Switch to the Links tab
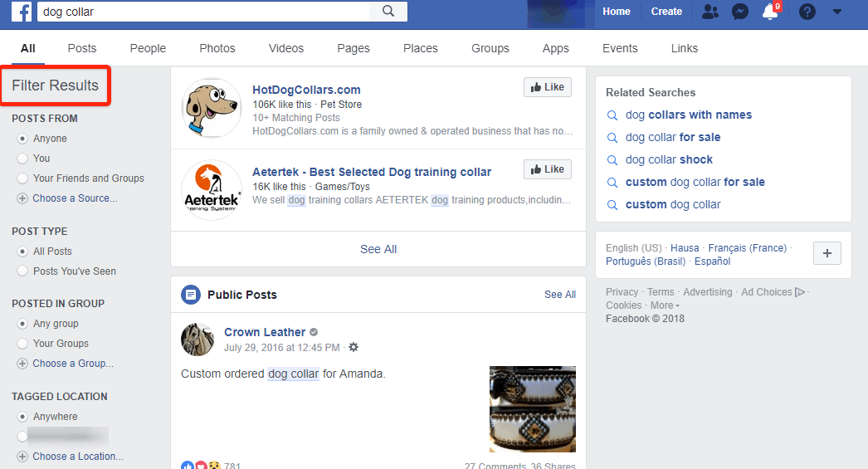The image size is (868, 469). [x=685, y=48]
